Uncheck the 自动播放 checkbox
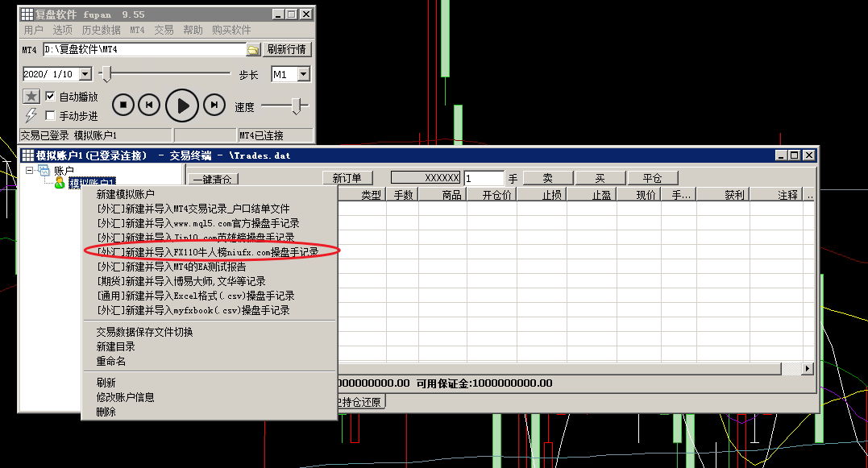Viewport: 868px width, 468px height. (x=50, y=97)
